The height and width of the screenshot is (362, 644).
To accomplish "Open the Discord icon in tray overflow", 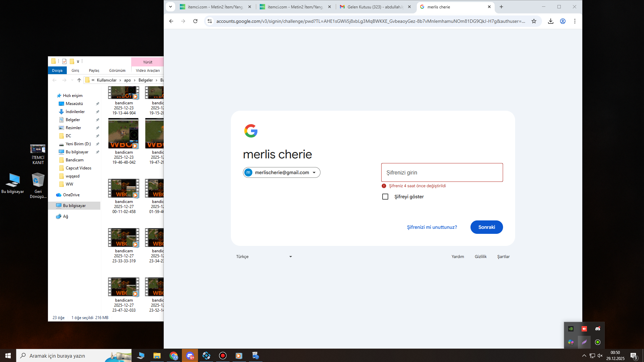I will [x=598, y=329].
